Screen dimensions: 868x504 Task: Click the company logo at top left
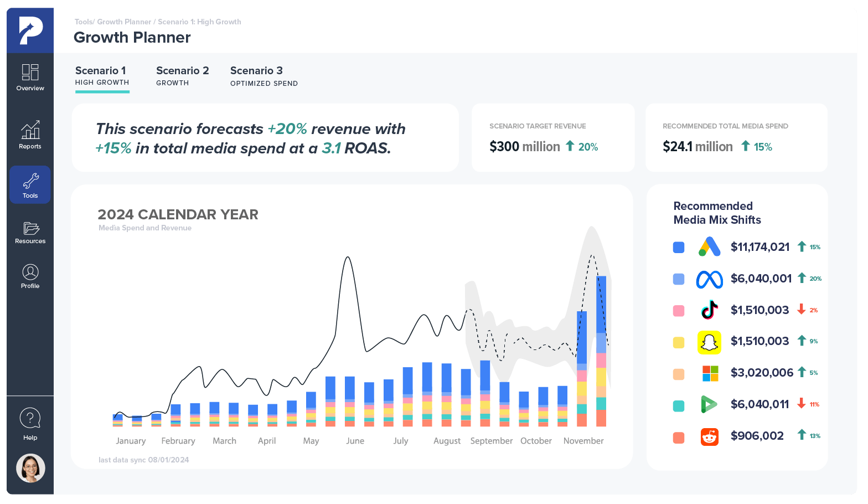(30, 30)
